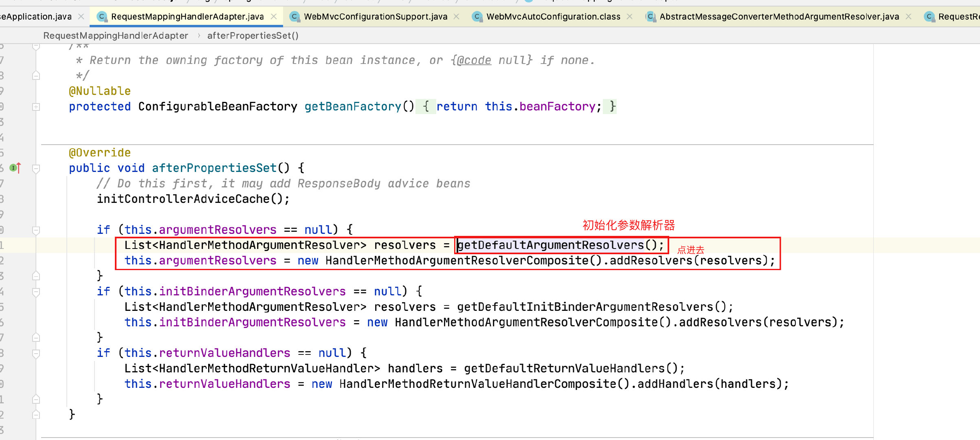
Task: Click the @Nullable annotation
Action: [x=100, y=91]
